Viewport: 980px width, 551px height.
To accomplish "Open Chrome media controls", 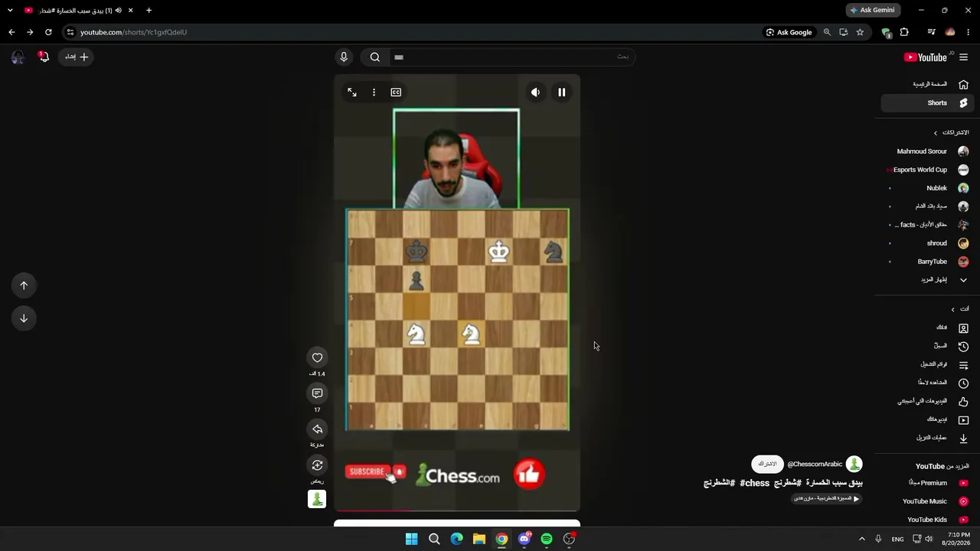I will [x=931, y=32].
